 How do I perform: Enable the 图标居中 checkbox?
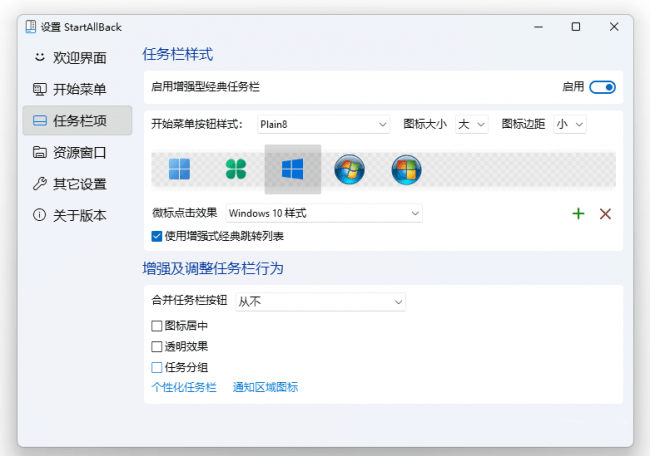click(x=157, y=326)
